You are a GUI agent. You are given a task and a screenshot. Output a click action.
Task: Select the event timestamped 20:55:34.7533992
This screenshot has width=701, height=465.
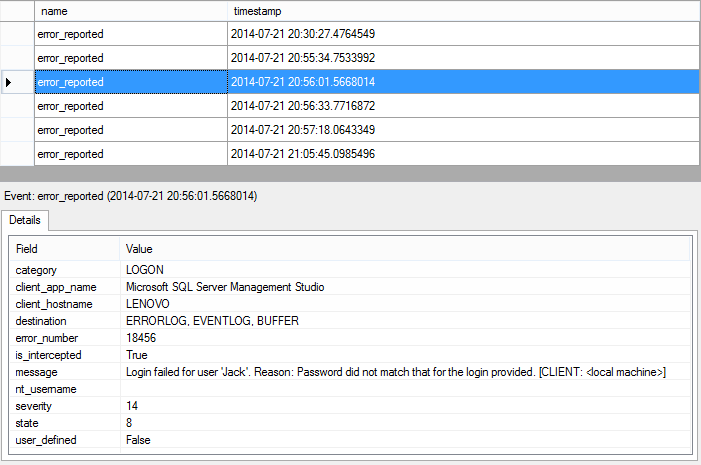[303, 58]
